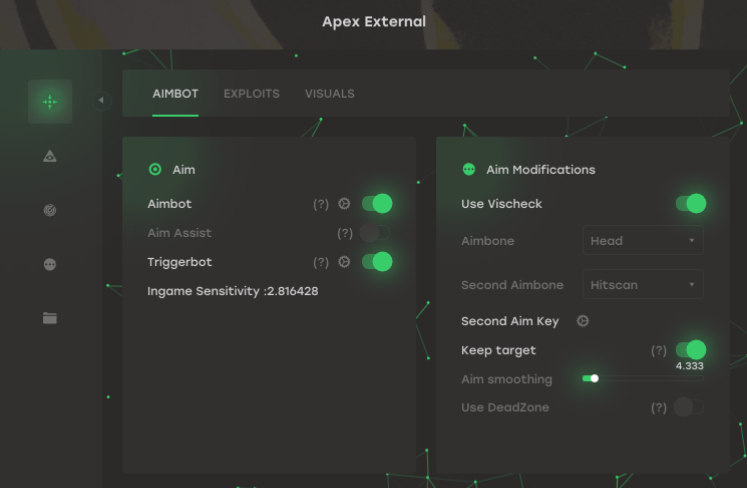747x488 pixels.
Task: Open the folder section in sidebar
Action: [50, 318]
